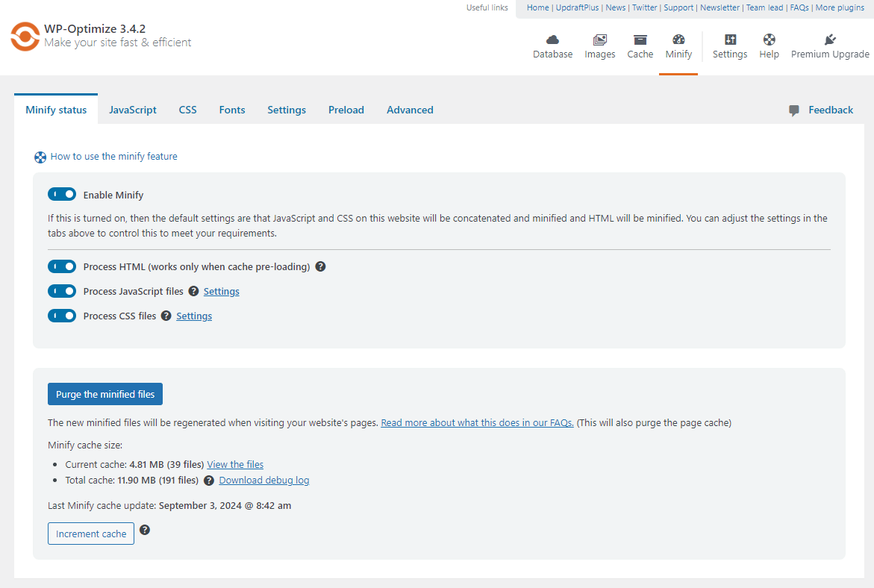Switch to the JavaScript tab

(x=133, y=110)
